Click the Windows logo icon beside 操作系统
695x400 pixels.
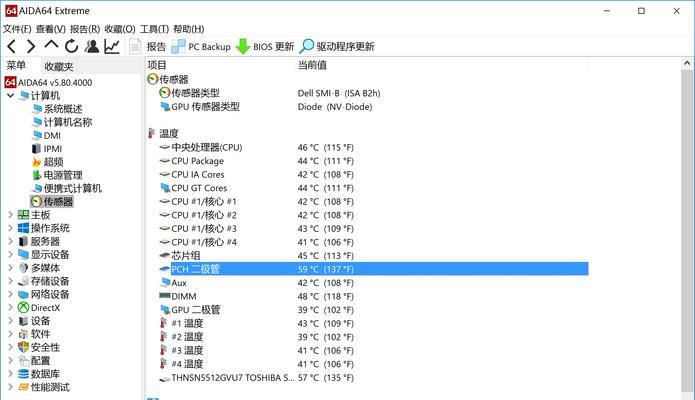pyautogui.click(x=23, y=228)
